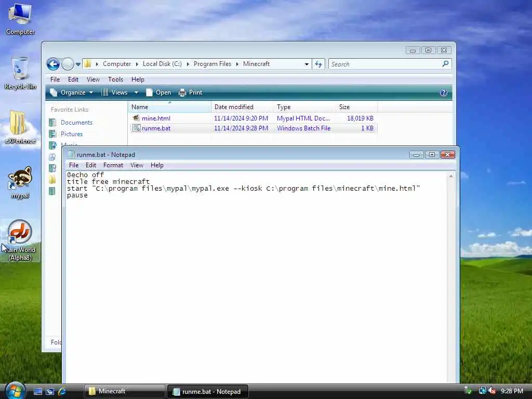Close the Notepad window
The width and height of the screenshot is (532, 399).
(447, 155)
